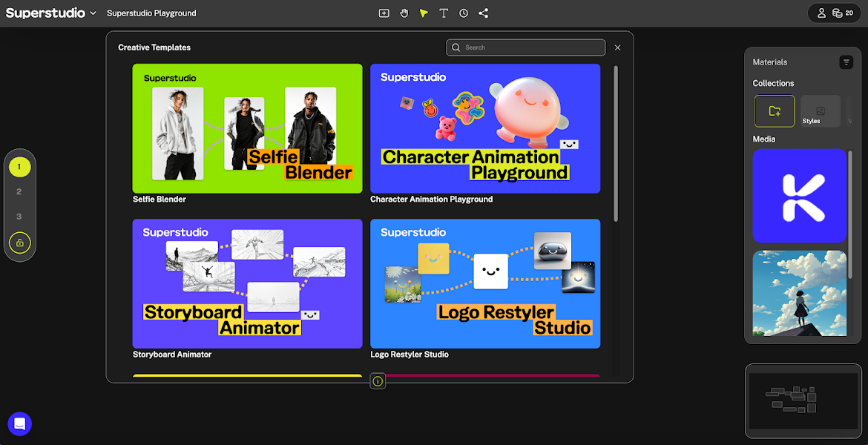Image resolution: width=868 pixels, height=445 pixels.
Task: Select the hand pan tool
Action: (x=404, y=13)
